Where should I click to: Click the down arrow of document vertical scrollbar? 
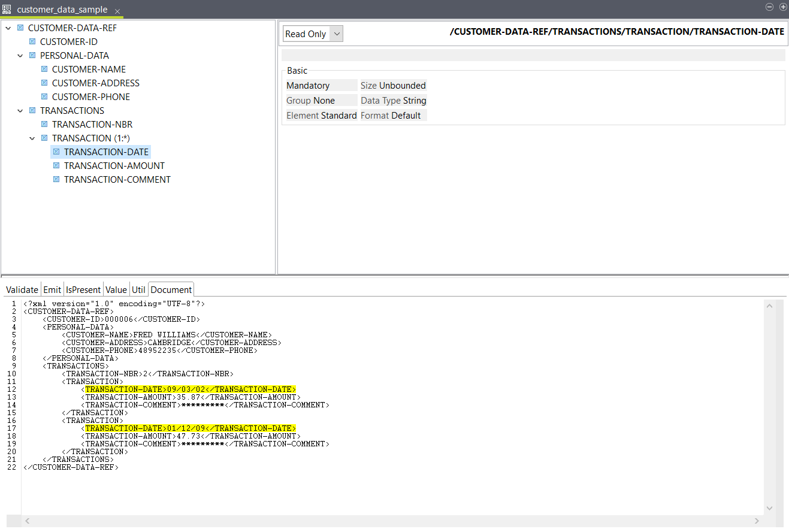click(x=770, y=508)
